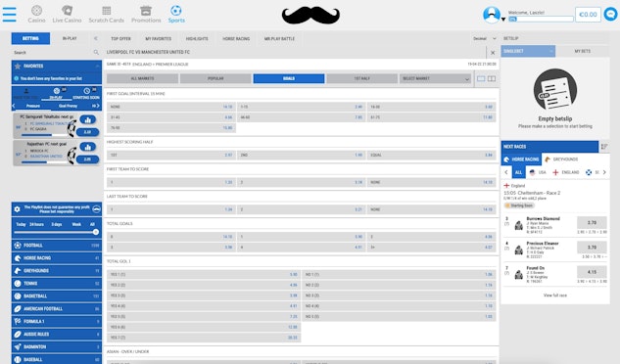Select the Goal Frenzy filter
Viewport: 620px width, 364px height.
pyautogui.click(x=68, y=106)
